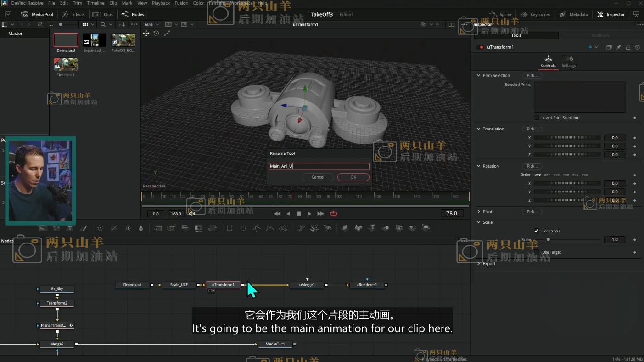Expand the Pivot section

pos(478,212)
